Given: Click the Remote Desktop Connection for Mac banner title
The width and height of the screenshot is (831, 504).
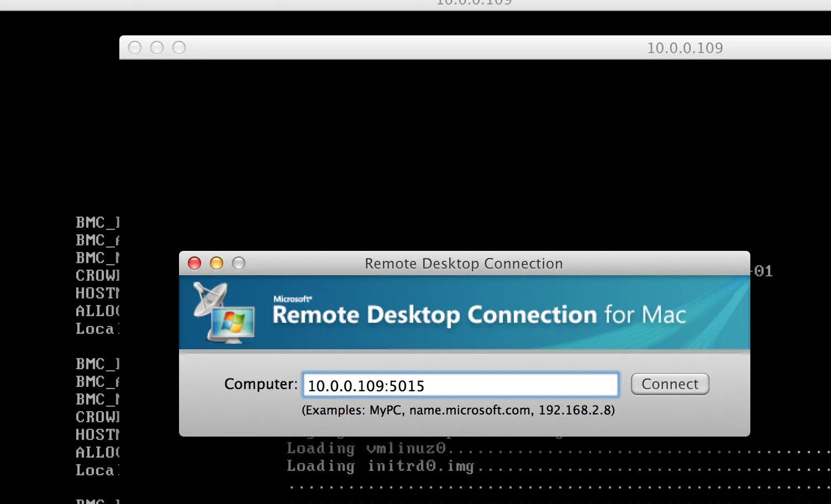Looking at the screenshot, I should coord(479,314).
